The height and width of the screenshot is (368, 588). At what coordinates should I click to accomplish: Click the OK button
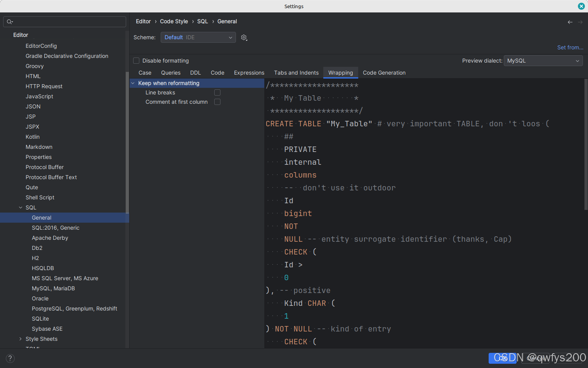[503, 358]
